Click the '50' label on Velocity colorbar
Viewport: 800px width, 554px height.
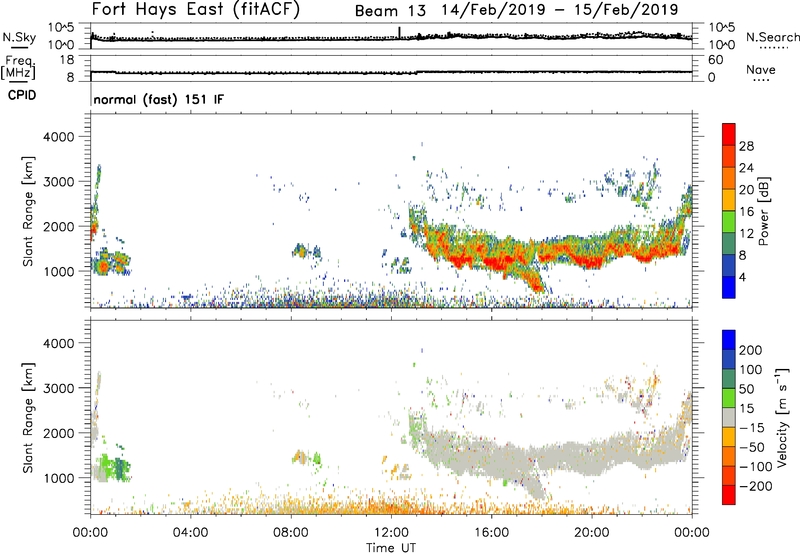point(746,389)
